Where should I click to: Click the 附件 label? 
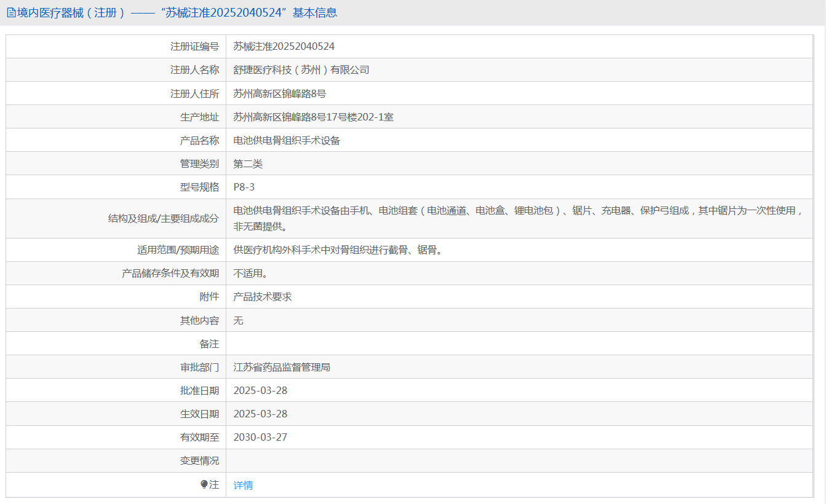(x=209, y=297)
